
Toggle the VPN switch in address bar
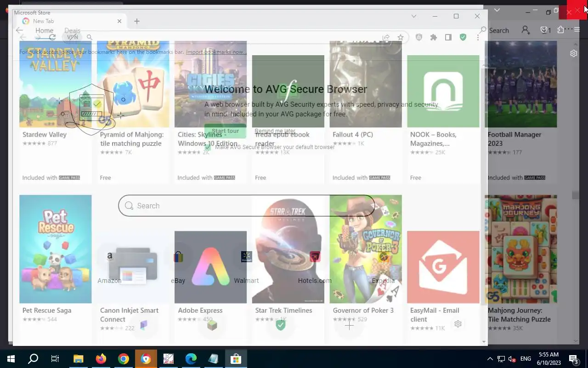click(x=73, y=37)
